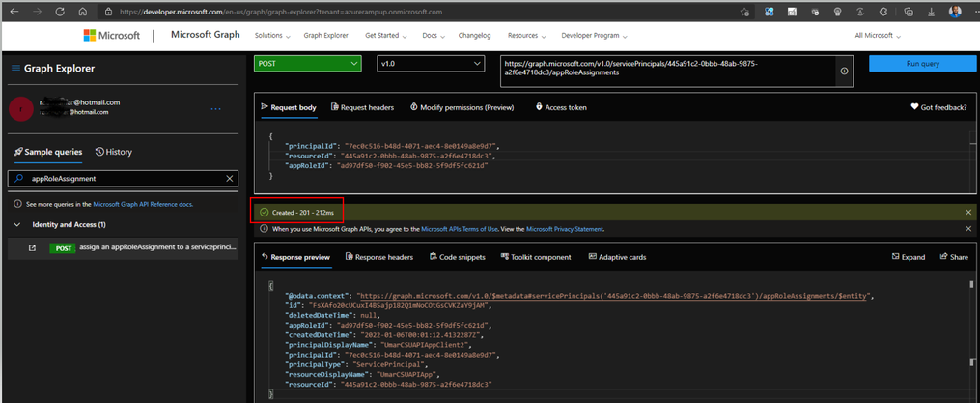Screen dimensions: 980x403
Task: Go to browser home page icon
Action: click(83, 12)
